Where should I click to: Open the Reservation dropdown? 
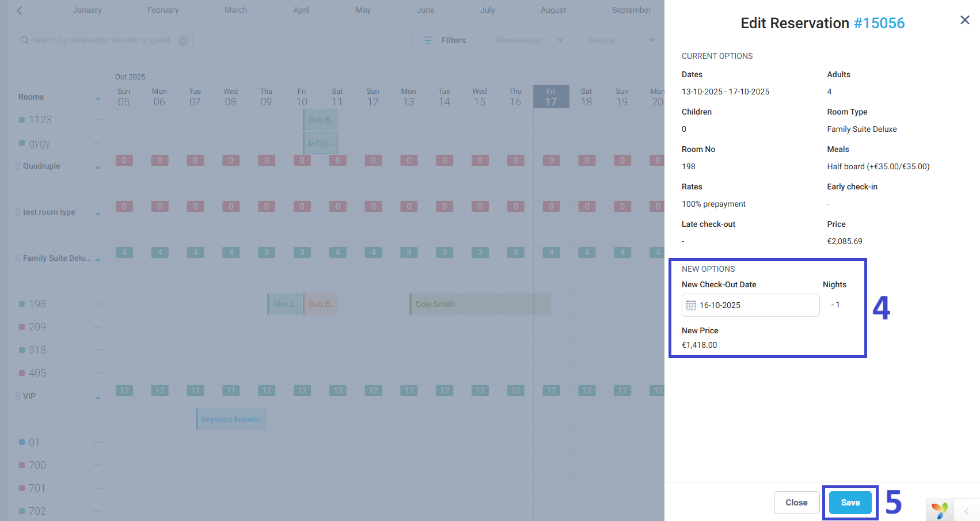click(x=526, y=40)
